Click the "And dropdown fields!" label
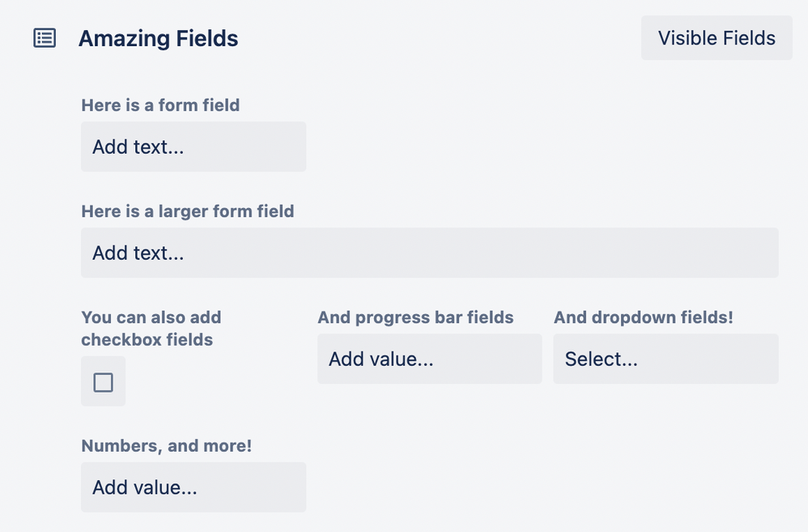The height and width of the screenshot is (532, 808). point(644,317)
